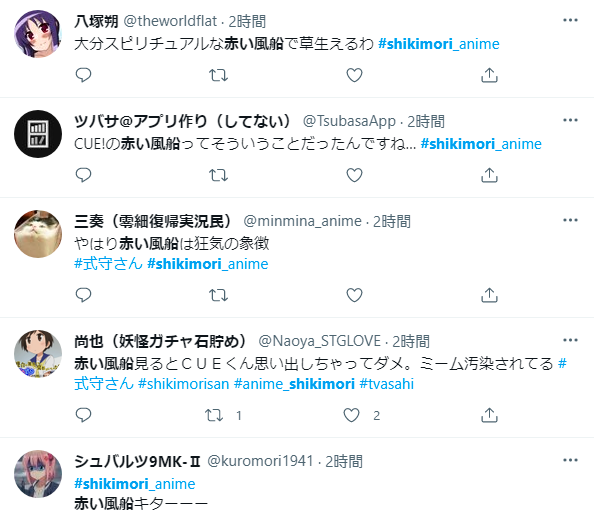Open more options for minmina_anime tweet
This screenshot has width=594, height=522.
(570, 220)
